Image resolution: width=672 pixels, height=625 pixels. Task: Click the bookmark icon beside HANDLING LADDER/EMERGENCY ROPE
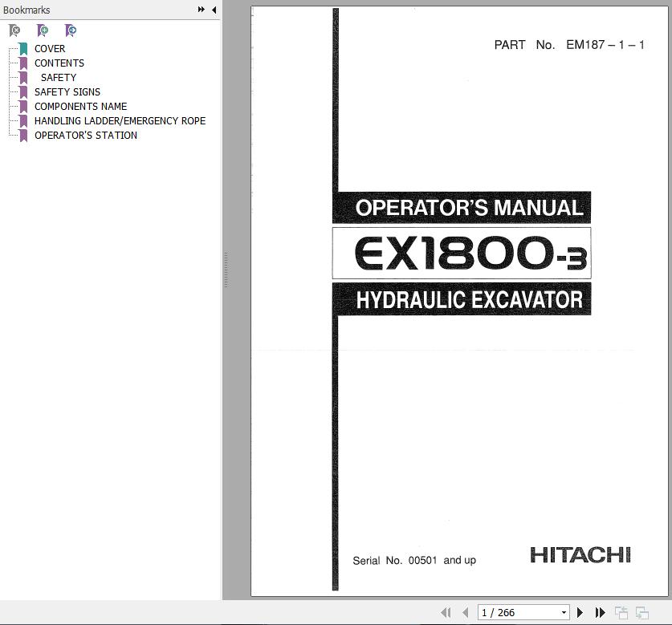tap(23, 121)
